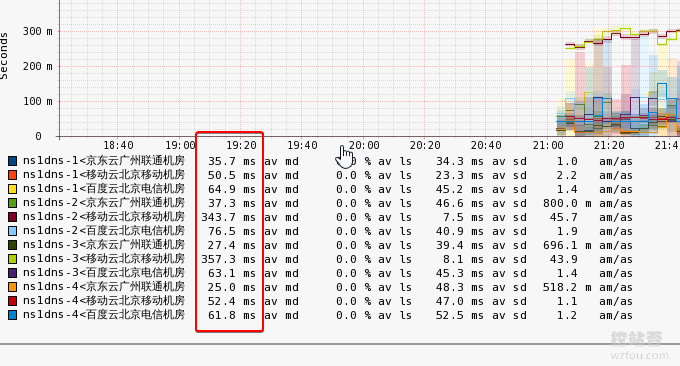
Task: Click the 18:40 time axis label
Action: click(x=118, y=145)
